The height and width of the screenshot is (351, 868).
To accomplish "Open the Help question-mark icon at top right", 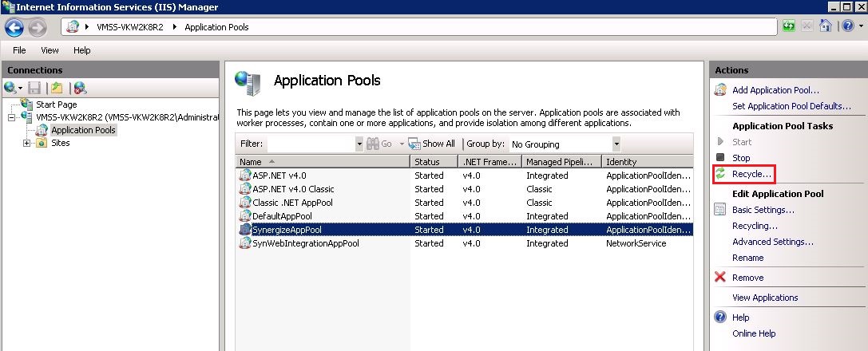I will click(847, 26).
